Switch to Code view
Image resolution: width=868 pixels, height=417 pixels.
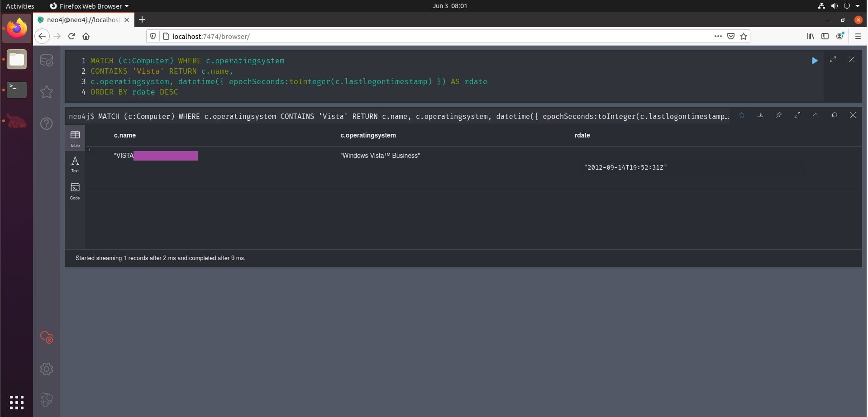[x=75, y=191]
